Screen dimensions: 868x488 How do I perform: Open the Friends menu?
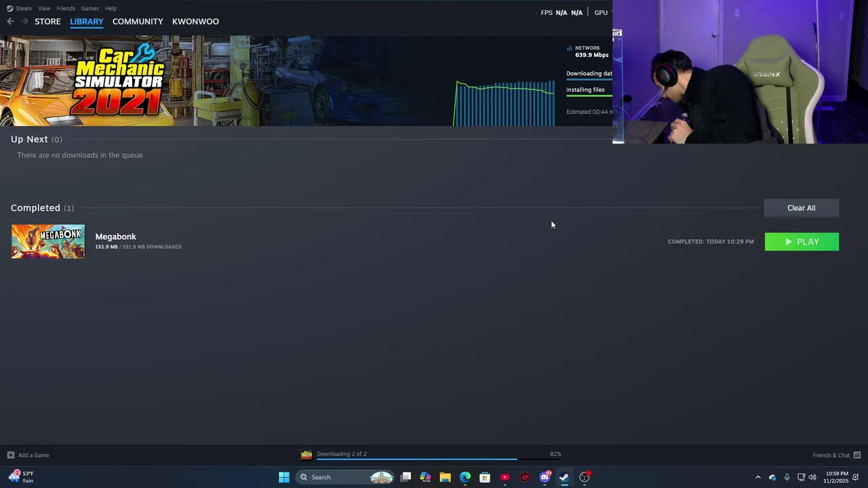click(66, 8)
